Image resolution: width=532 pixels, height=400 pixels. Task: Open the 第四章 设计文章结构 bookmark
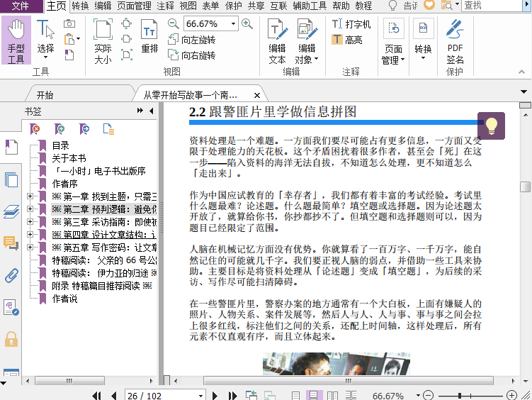(x=104, y=235)
